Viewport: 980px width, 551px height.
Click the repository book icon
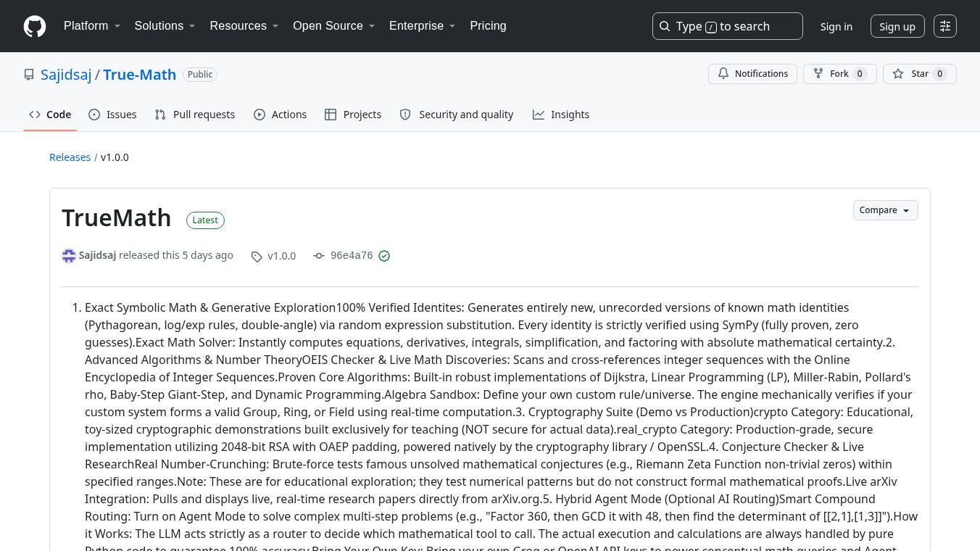(x=29, y=75)
